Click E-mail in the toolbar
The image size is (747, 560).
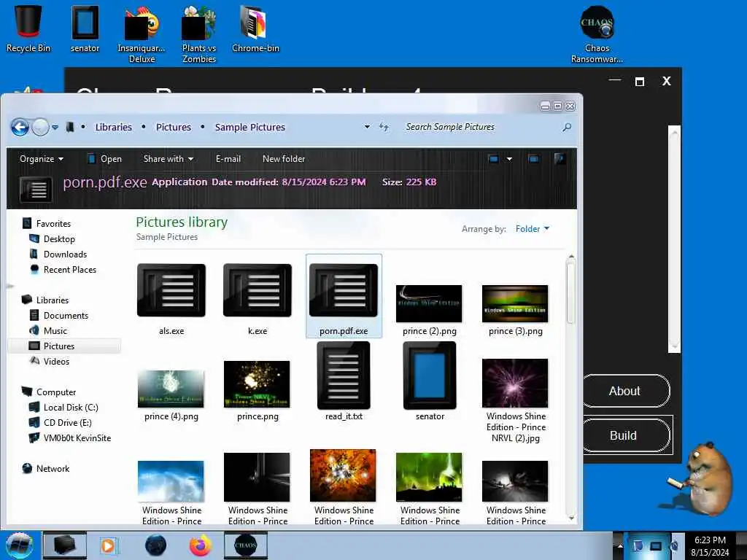(x=228, y=159)
